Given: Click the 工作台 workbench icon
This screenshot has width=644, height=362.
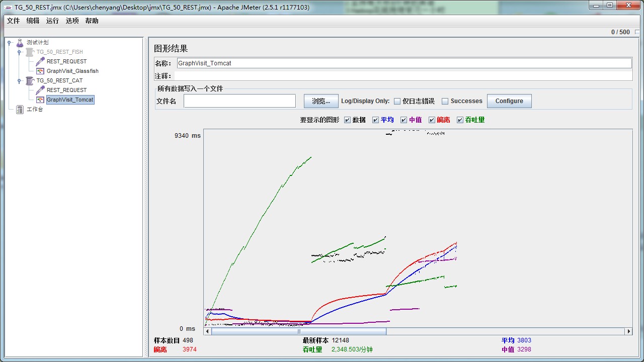Looking at the screenshot, I should click(19, 109).
